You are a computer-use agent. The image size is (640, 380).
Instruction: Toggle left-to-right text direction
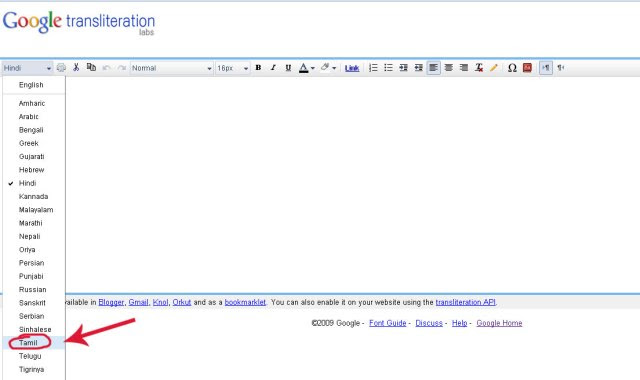(x=546, y=68)
